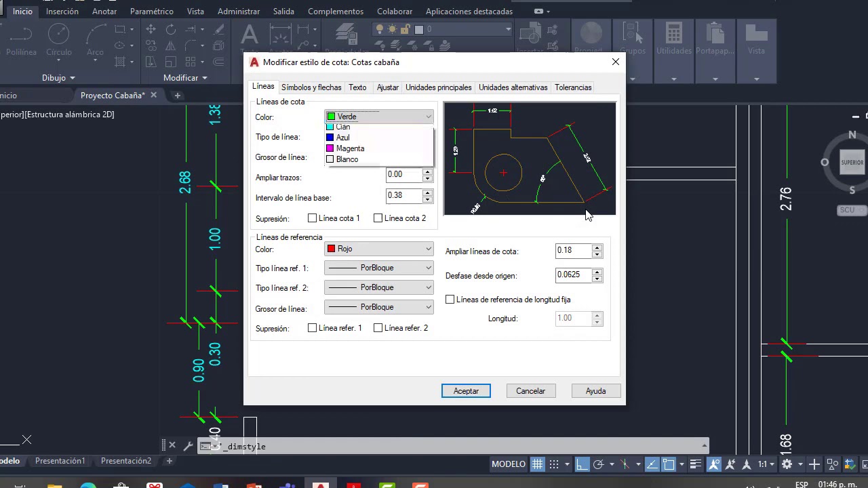Screen dimensions: 868x488
Task: Enable Línea cota 1 suppression checkbox
Action: (312, 218)
